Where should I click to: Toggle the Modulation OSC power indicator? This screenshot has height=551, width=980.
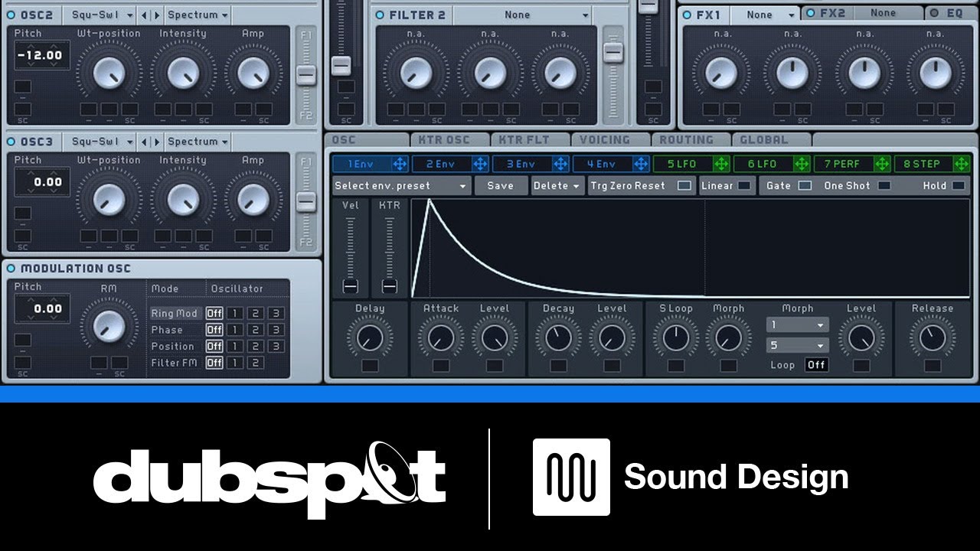pos(11,269)
